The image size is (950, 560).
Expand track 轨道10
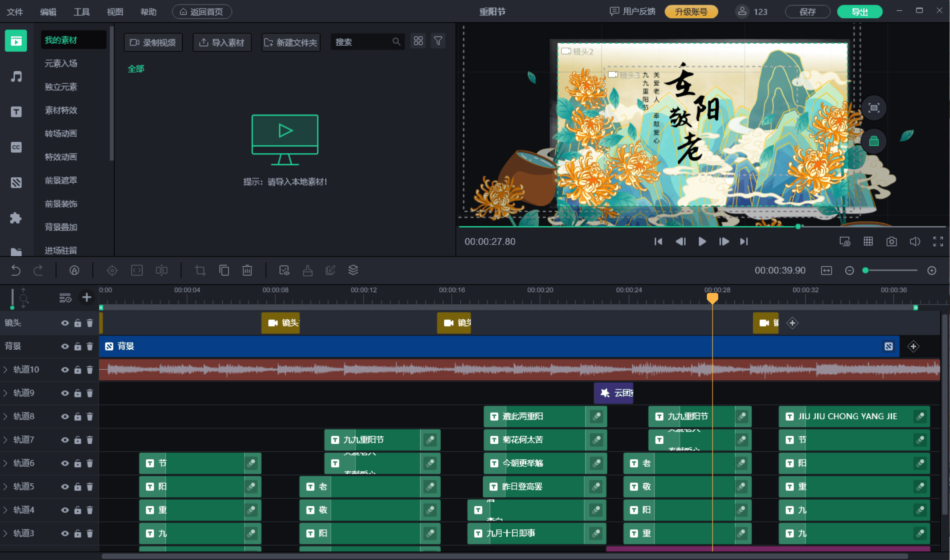click(5, 369)
